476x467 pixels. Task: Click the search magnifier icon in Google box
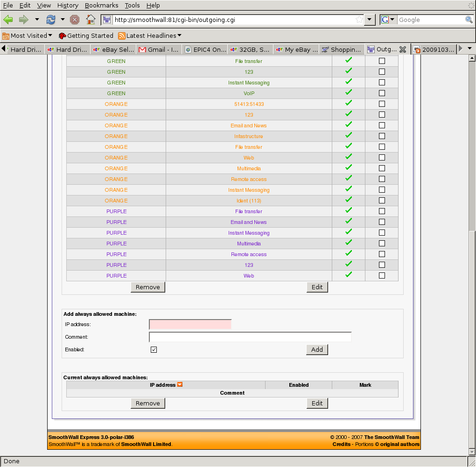pyautogui.click(x=469, y=20)
